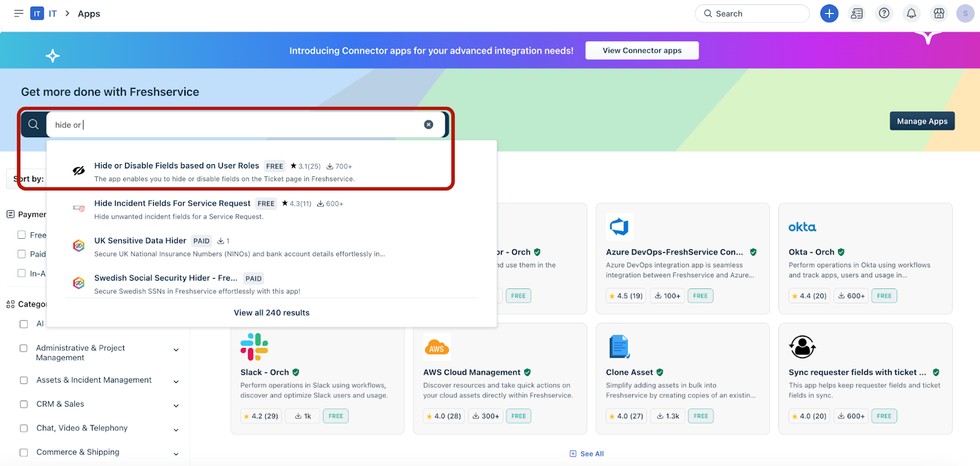The width and height of the screenshot is (980, 466).
Task: Click the Sync requester fields app icon
Action: tap(802, 347)
